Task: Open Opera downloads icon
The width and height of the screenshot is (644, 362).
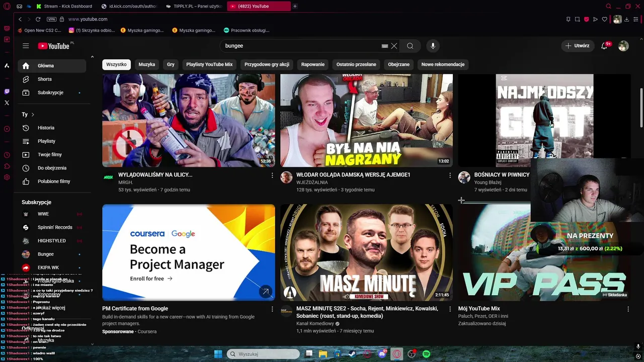Action: 626,19
